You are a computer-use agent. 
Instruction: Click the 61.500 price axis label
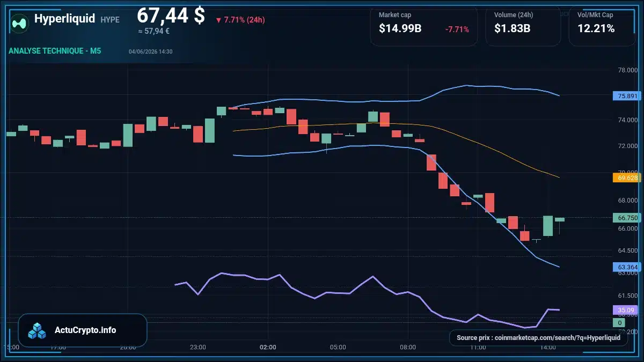(627, 295)
